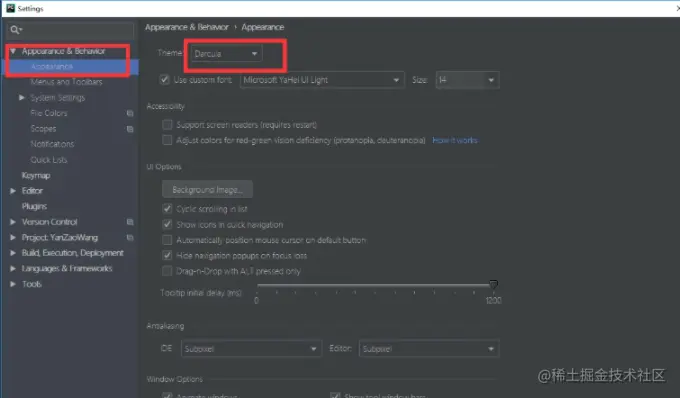Open the Plugins settings page
Viewport: 680px width, 398px height.
(34, 206)
